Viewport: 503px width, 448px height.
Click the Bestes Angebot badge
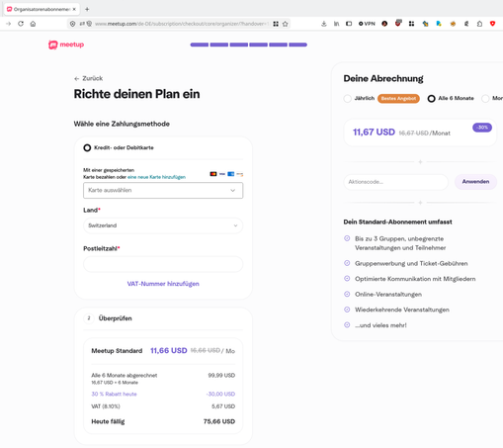(398, 99)
